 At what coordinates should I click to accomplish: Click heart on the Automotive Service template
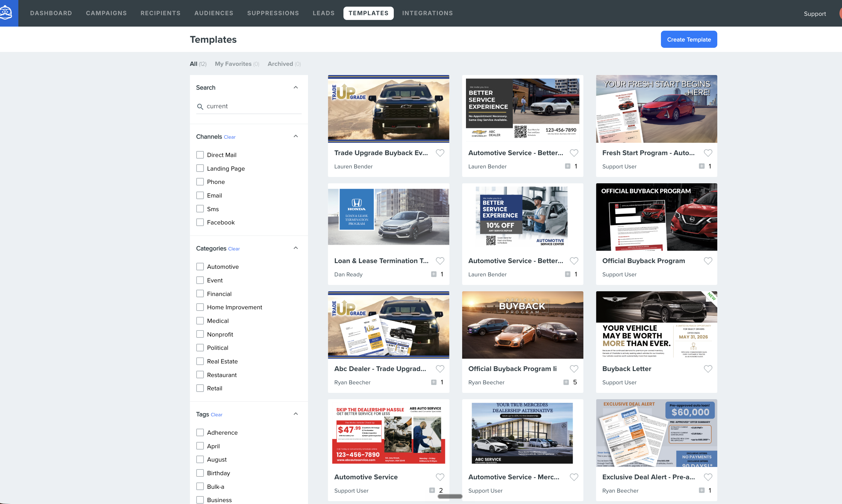point(440,477)
